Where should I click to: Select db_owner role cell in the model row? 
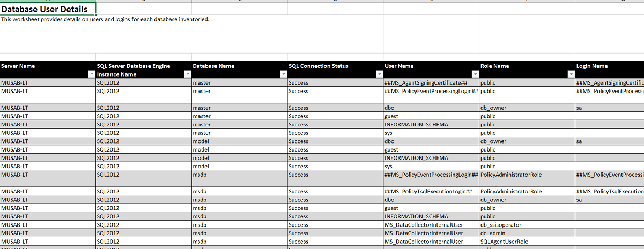[x=527, y=141]
